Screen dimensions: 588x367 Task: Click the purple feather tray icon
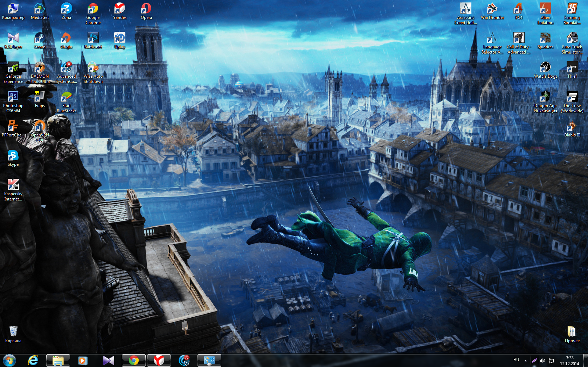pos(534,361)
